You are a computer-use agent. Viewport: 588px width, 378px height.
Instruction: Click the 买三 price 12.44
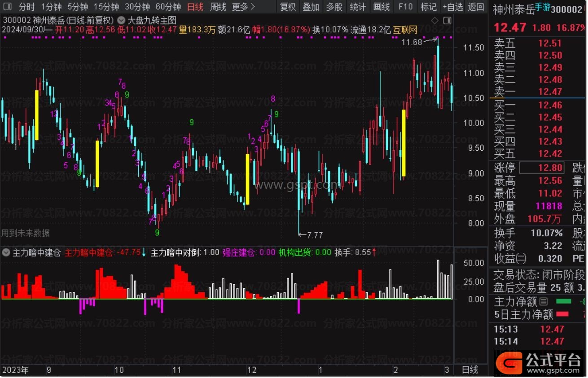(550, 130)
